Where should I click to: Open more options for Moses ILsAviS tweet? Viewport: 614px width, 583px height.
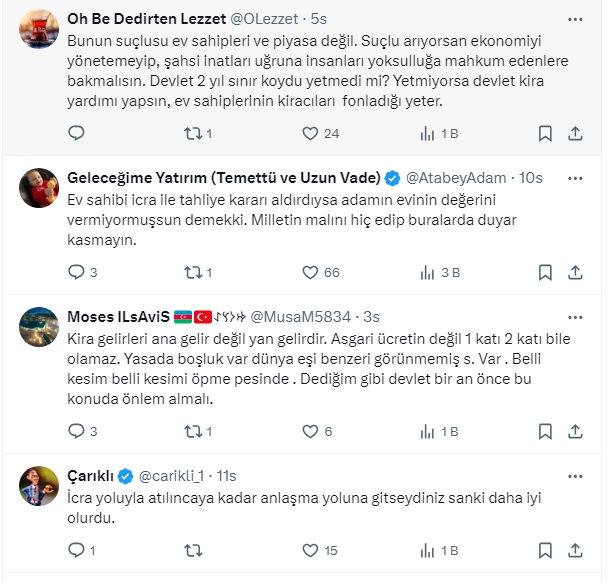pos(575,317)
